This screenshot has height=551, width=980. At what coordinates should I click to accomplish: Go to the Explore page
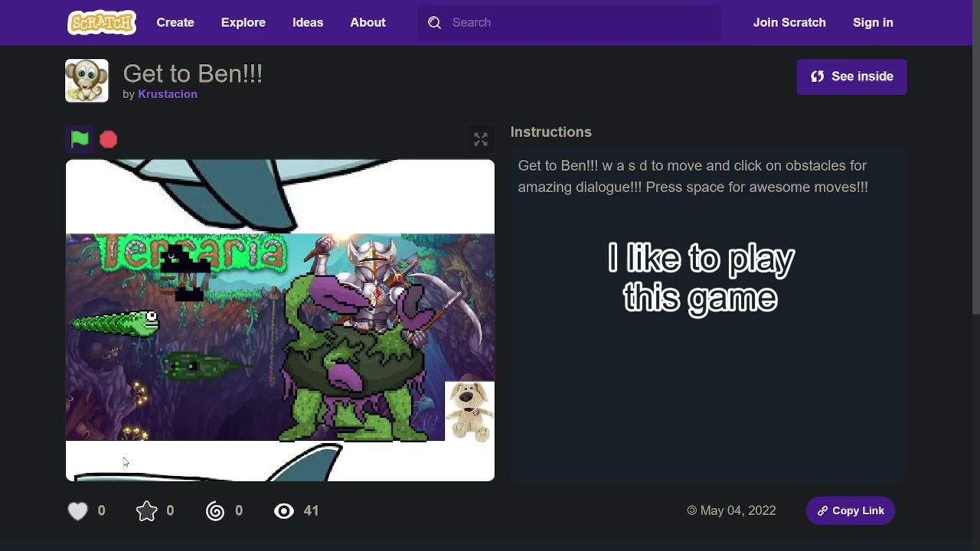click(x=243, y=23)
